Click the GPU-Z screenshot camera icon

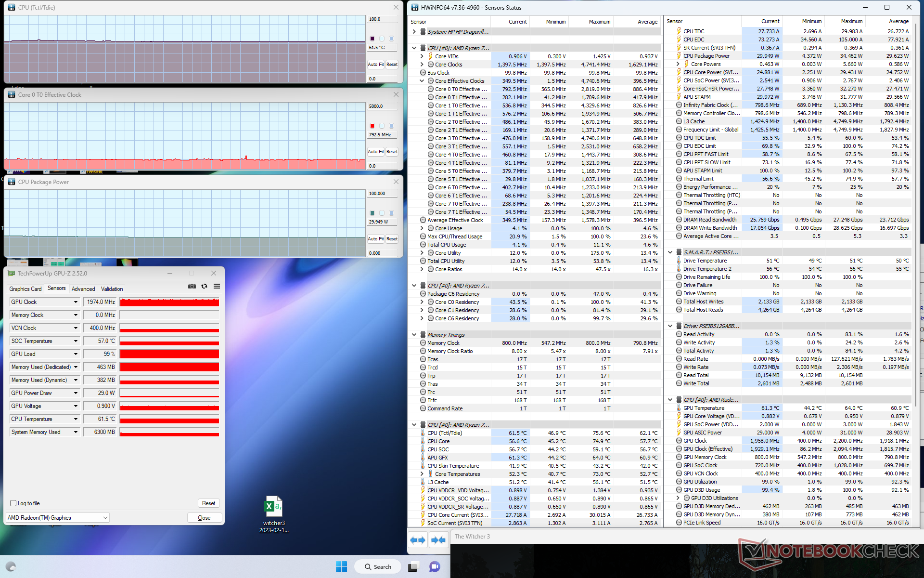[192, 286]
